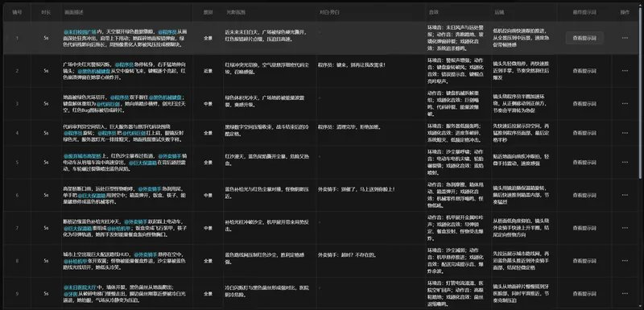Open the ellipsis menu for row 9
644x310 pixels.
625,294
